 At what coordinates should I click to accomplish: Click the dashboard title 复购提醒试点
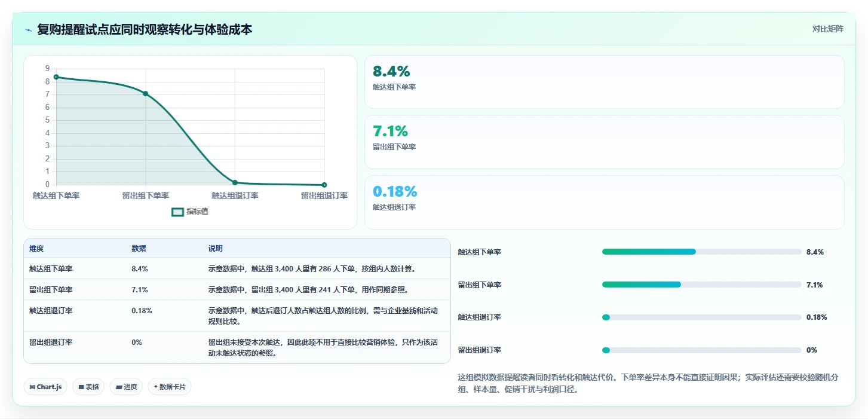coord(145,29)
